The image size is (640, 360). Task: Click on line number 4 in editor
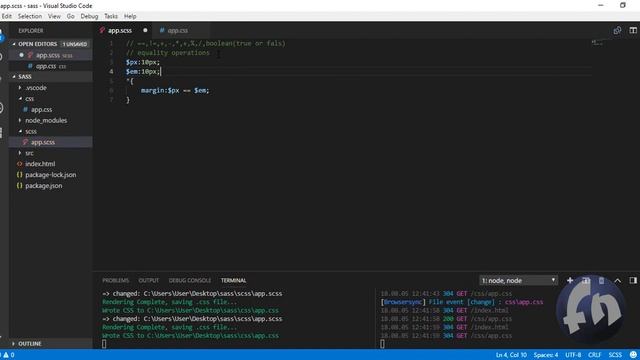111,71
